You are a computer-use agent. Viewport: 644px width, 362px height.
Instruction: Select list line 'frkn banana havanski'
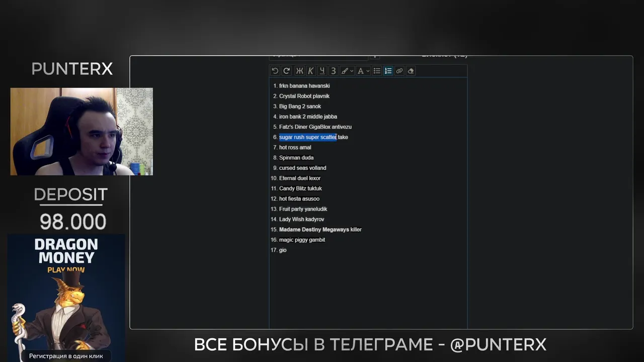304,86
